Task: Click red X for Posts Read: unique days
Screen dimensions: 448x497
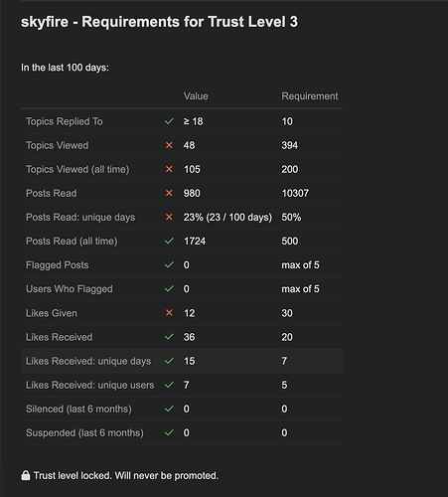Action: pos(169,217)
